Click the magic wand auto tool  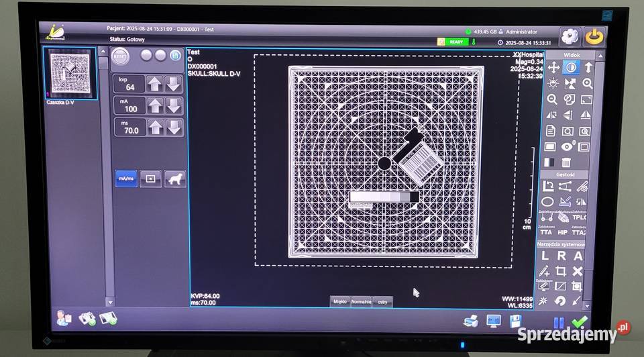coord(543,301)
